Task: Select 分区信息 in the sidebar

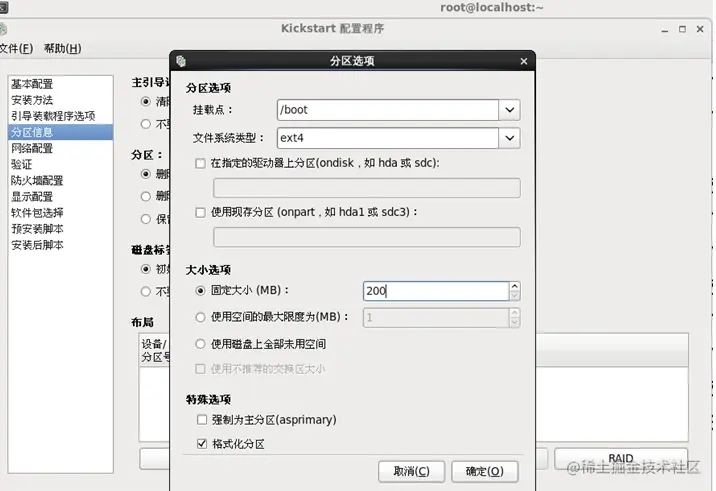Action: coord(60,132)
